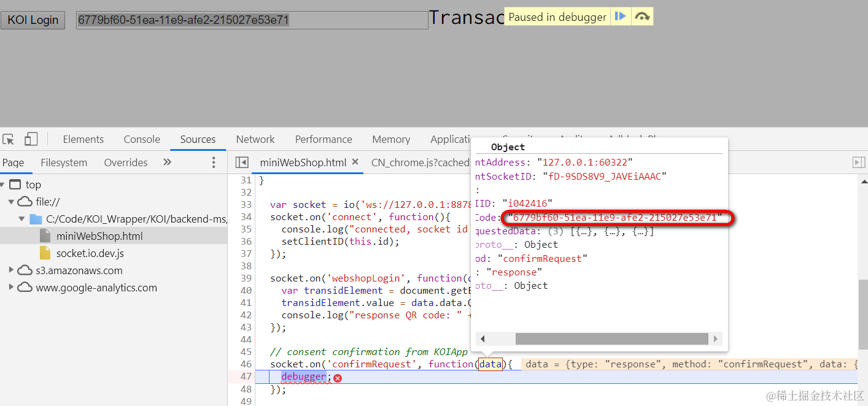
Task: Resume script execution in paused debugger
Action: (621, 17)
